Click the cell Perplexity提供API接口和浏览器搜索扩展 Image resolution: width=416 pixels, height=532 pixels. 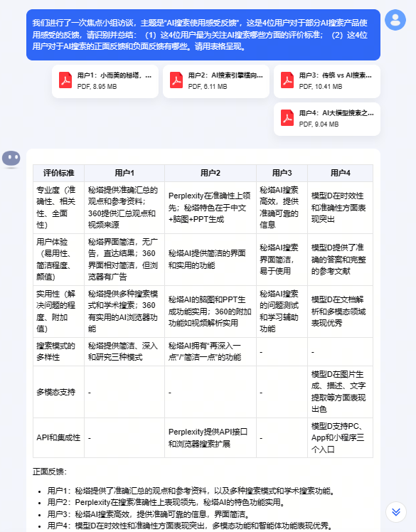210,437
